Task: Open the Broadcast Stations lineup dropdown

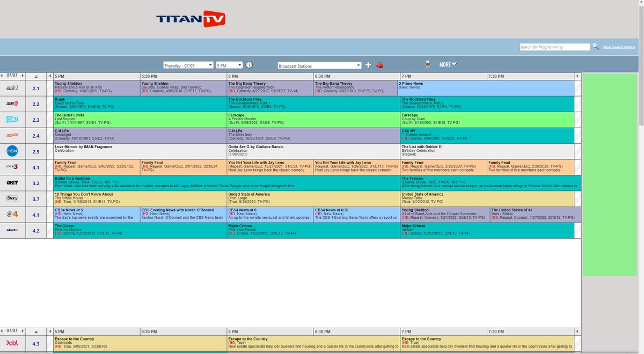Action: [x=319, y=66]
